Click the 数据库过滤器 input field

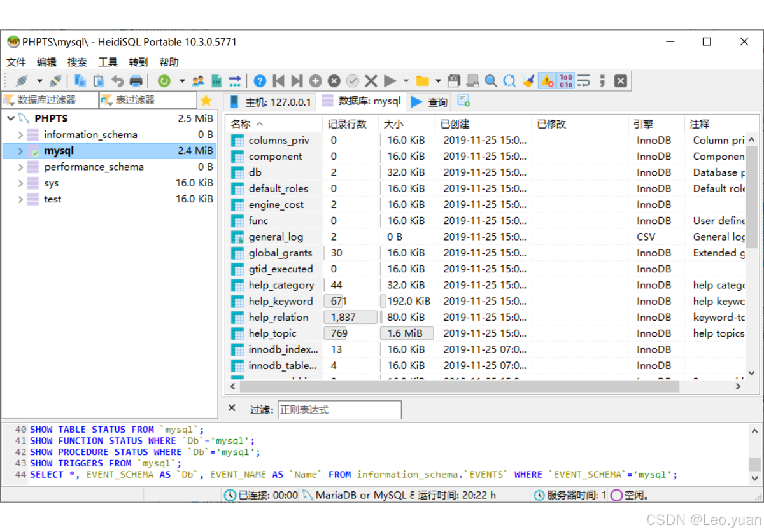50,101
